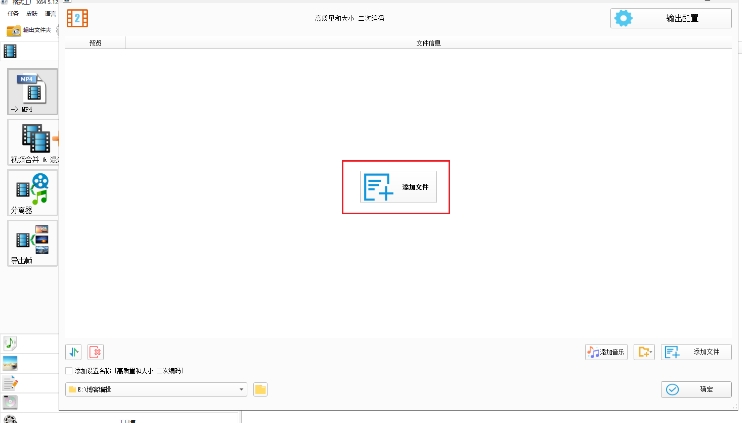Click the video-to-pictures export tool icon

(x=33, y=242)
